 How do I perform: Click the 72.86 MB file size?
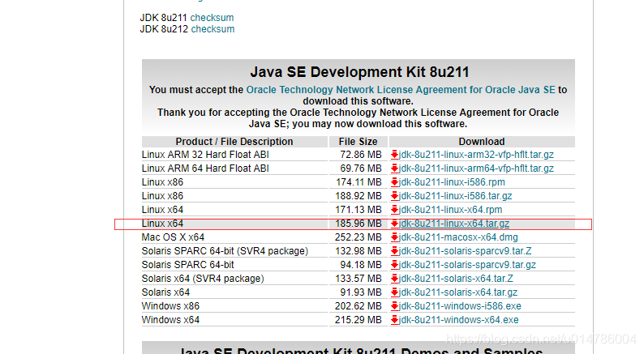click(x=361, y=155)
